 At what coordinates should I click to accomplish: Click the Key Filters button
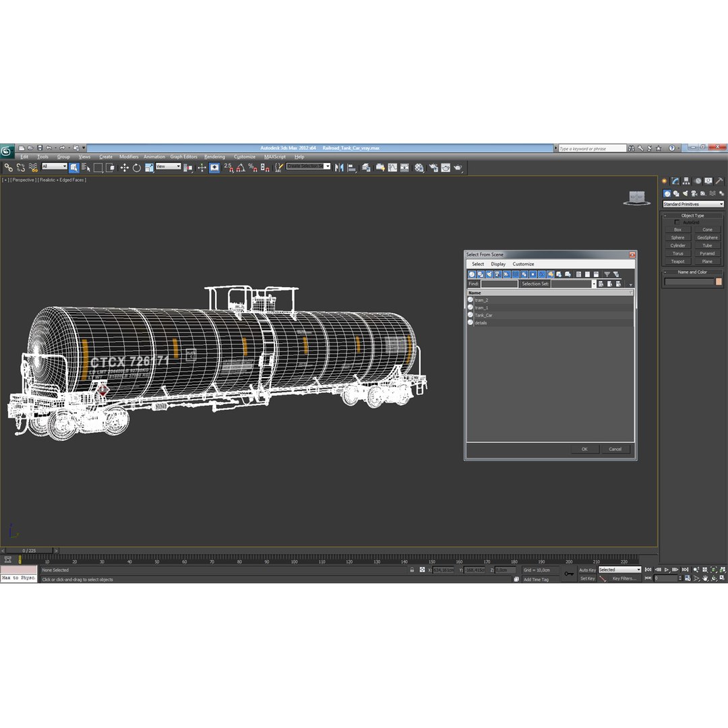(624, 578)
